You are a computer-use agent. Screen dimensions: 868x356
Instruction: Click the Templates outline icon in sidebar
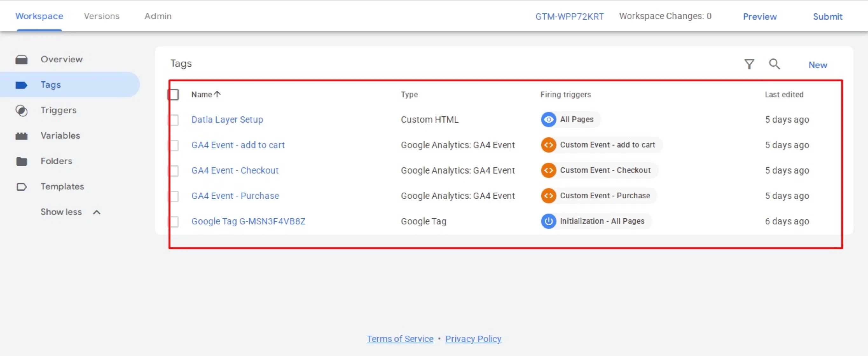22,187
